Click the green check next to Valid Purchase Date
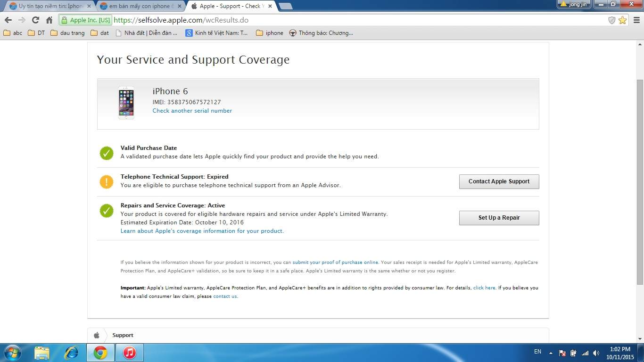This screenshot has width=644, height=362. [x=107, y=153]
